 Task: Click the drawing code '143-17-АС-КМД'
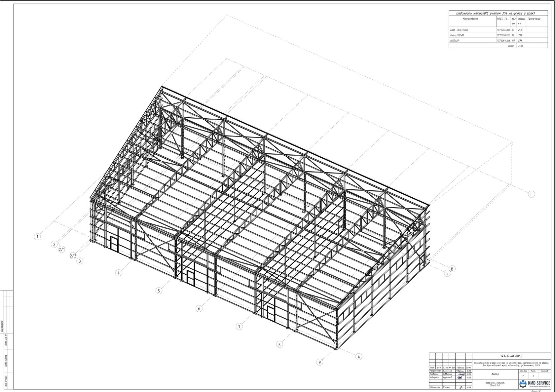(x=511, y=356)
